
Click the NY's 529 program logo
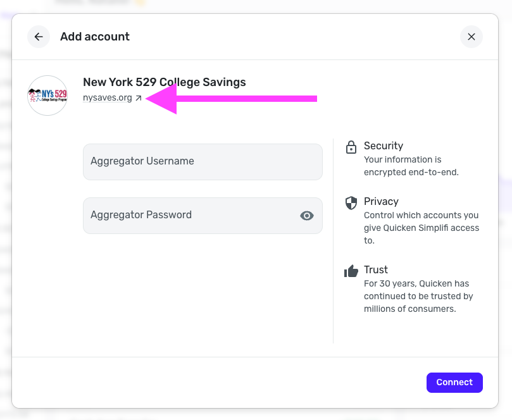(47, 96)
